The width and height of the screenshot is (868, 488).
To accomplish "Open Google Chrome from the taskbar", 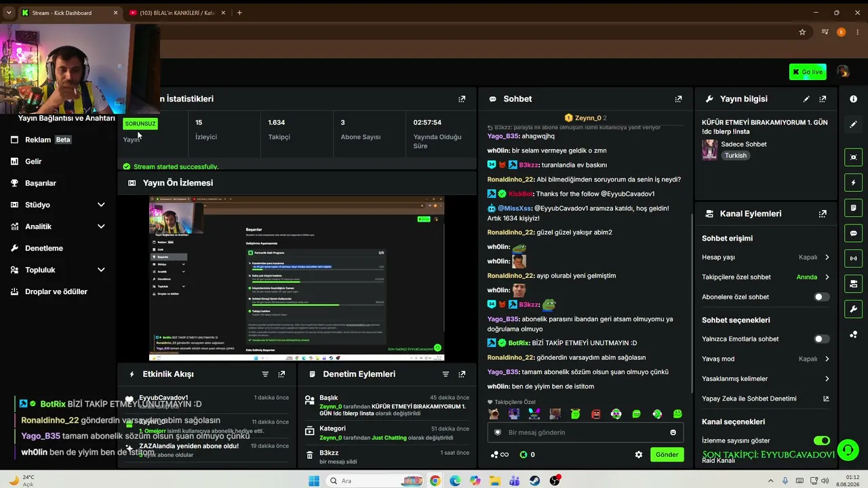I will [x=435, y=481].
